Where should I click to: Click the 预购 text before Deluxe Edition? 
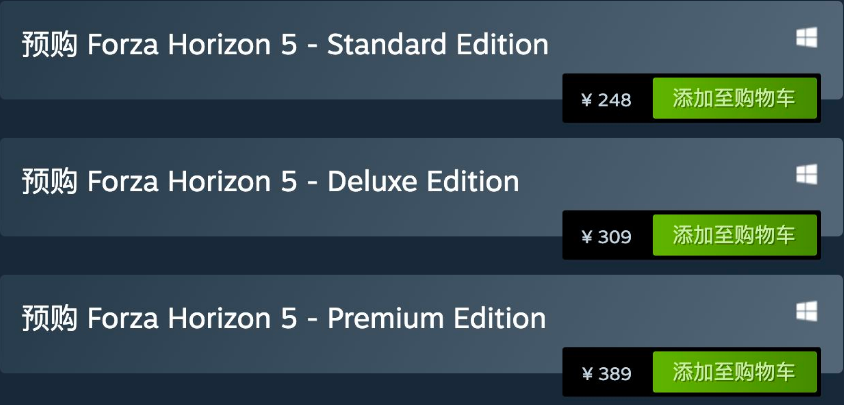(x=50, y=181)
